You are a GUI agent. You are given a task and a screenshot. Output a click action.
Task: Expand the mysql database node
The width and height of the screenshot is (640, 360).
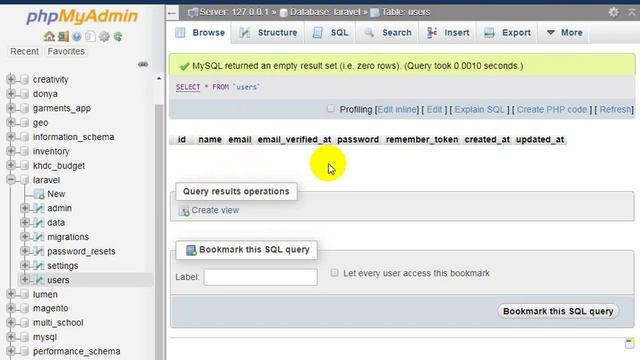click(x=11, y=337)
